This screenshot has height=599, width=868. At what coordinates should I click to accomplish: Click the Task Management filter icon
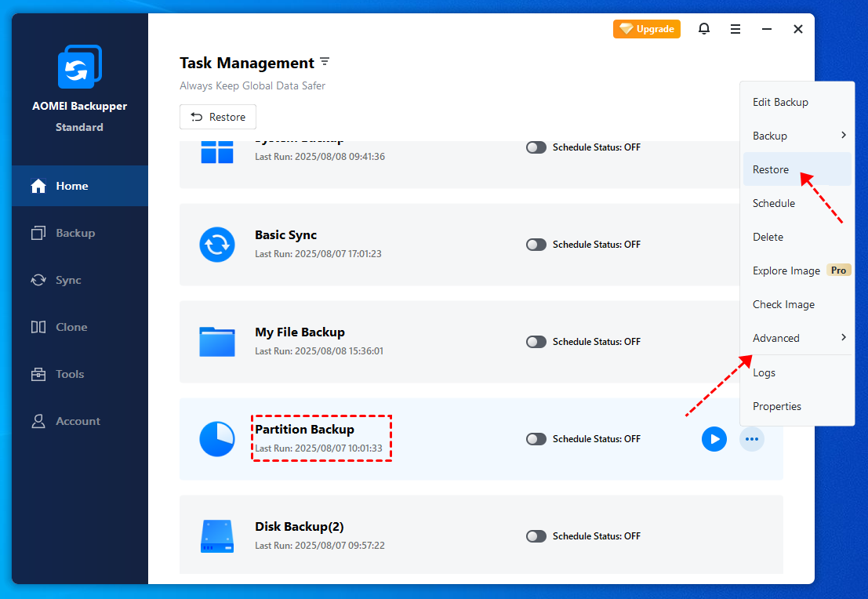pos(325,62)
